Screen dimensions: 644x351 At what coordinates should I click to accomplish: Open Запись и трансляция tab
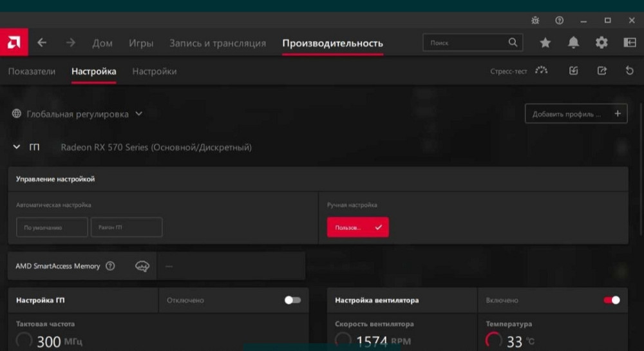(x=217, y=43)
